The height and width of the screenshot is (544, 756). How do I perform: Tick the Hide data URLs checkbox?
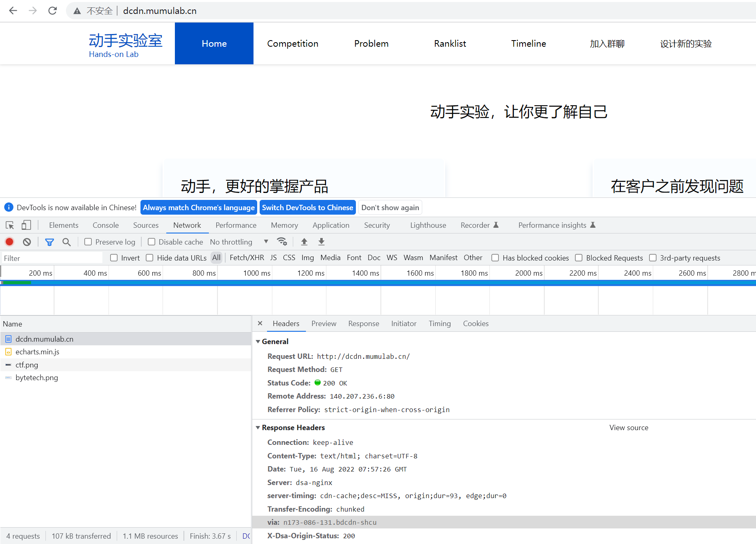point(150,258)
